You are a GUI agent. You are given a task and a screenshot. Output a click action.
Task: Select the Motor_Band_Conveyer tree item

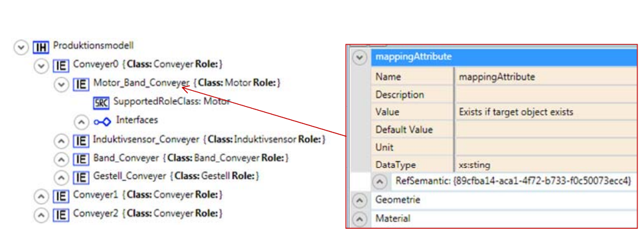click(x=187, y=83)
